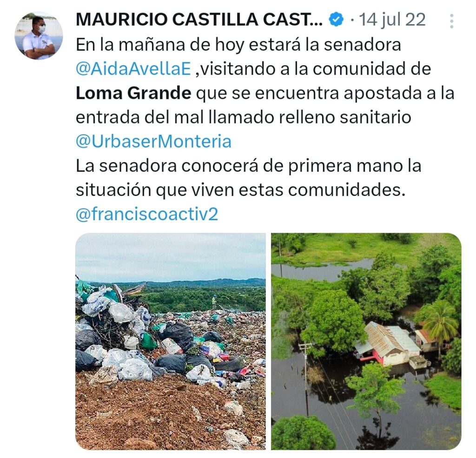This screenshot has width=476, height=458.
Task: View the flooded house aerial photo
Action: tap(366, 341)
